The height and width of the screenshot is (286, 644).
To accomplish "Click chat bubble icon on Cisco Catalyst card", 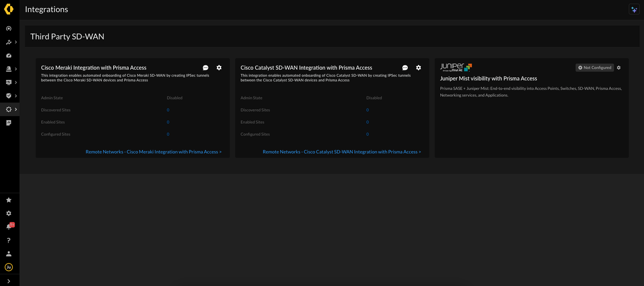I will [405, 68].
